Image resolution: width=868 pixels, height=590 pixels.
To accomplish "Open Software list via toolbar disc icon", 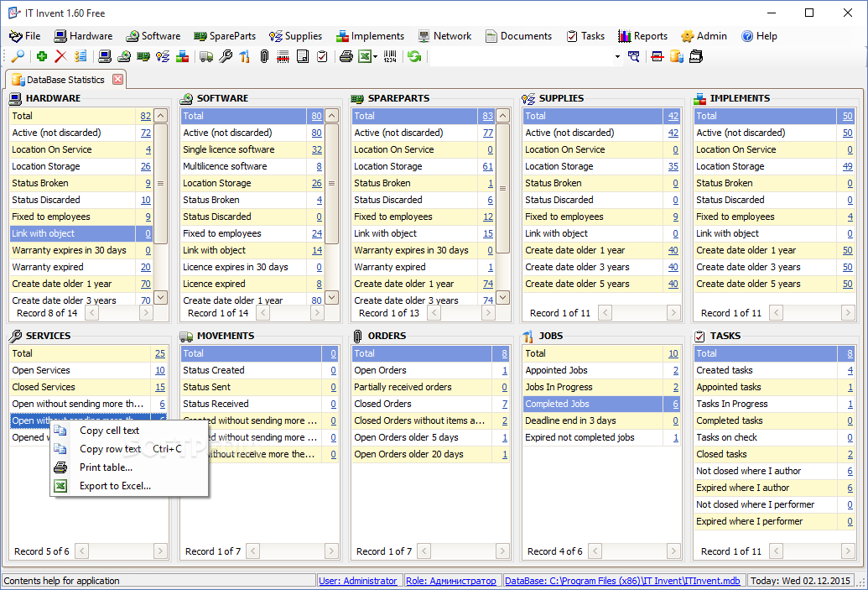I will click(x=124, y=56).
